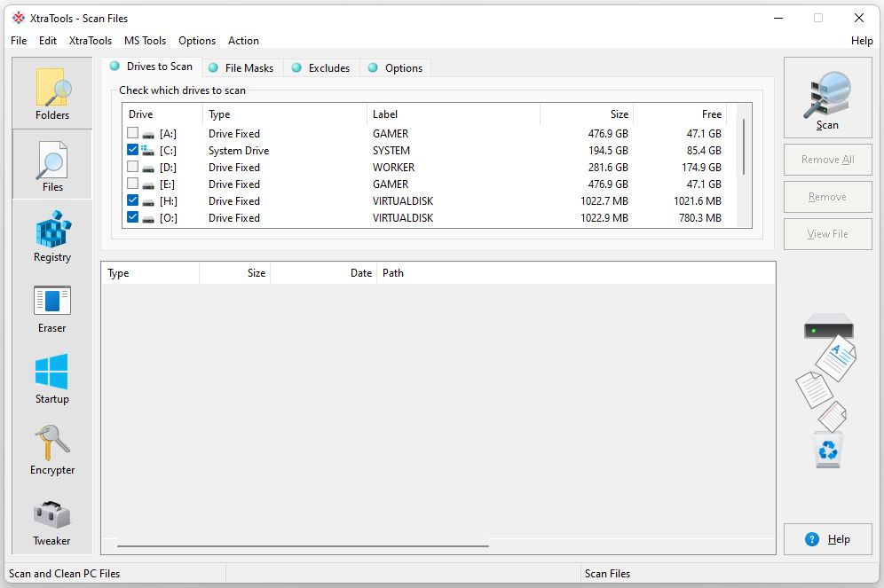The width and height of the screenshot is (884, 588).
Task: Open the Encrypter tool
Action: click(51, 450)
